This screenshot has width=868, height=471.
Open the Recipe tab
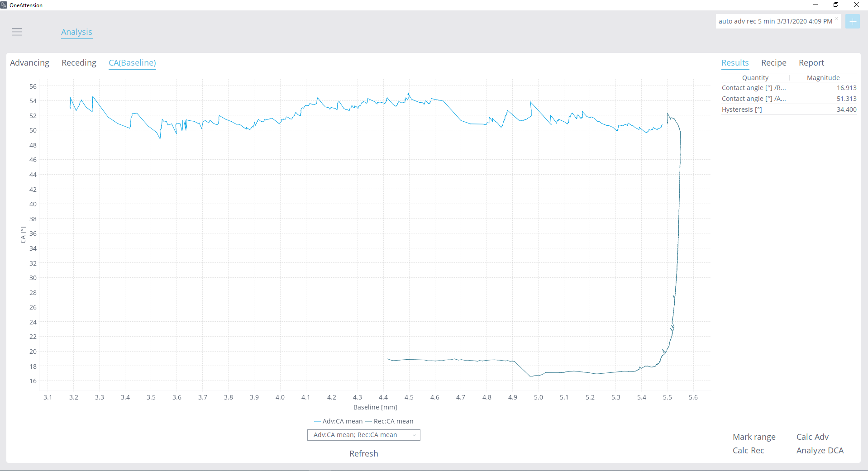pyautogui.click(x=773, y=63)
